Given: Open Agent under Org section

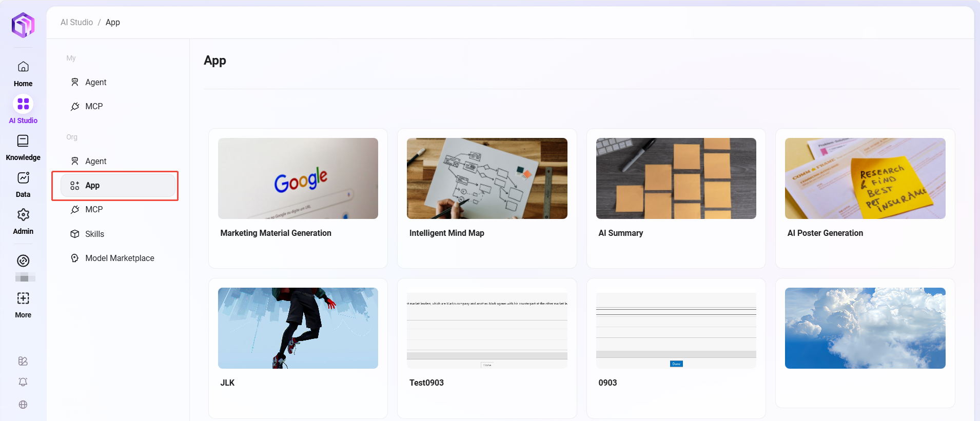Looking at the screenshot, I should (x=95, y=161).
